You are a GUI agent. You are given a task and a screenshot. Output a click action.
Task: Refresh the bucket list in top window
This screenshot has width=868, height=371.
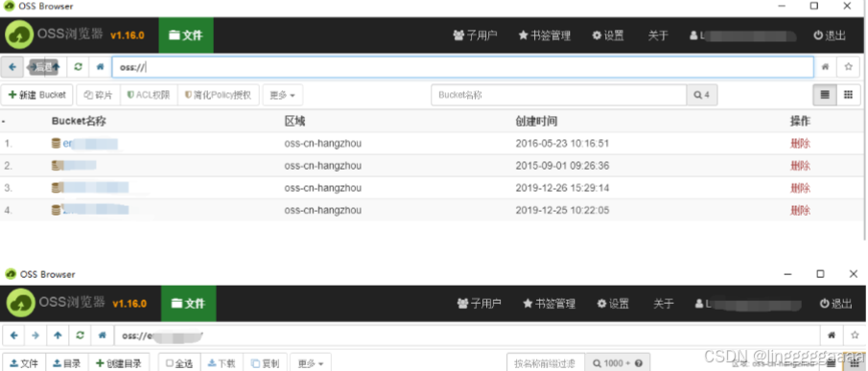point(78,67)
